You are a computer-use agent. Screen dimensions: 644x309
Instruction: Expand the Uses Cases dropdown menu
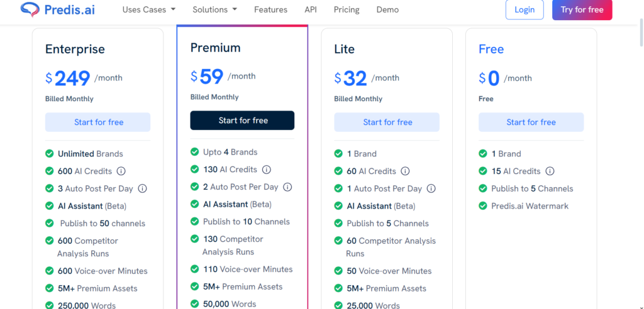(149, 9)
